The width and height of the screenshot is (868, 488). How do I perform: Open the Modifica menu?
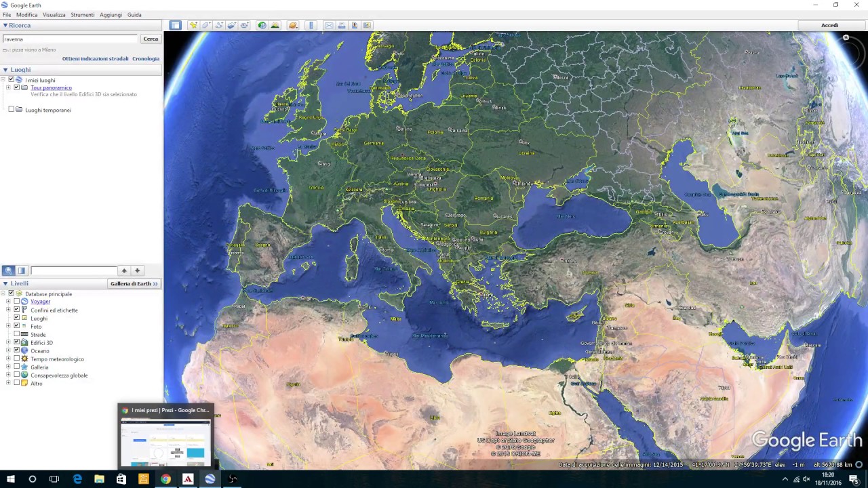(x=27, y=14)
